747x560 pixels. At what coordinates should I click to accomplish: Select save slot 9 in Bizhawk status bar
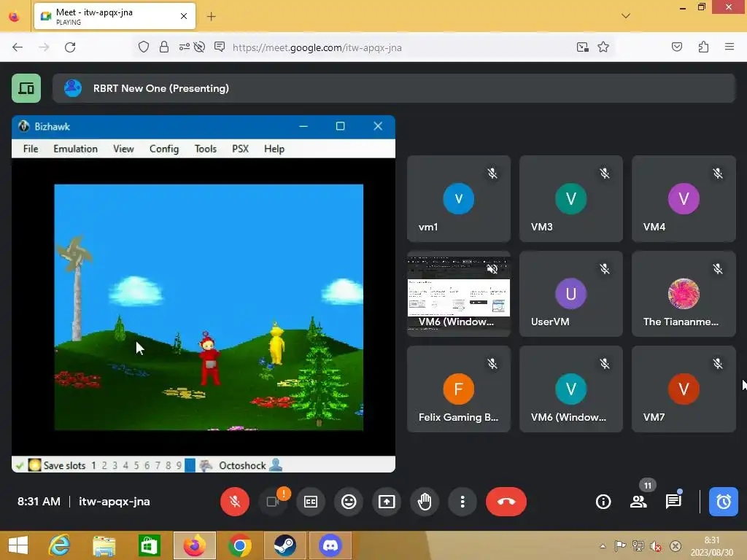tap(179, 465)
